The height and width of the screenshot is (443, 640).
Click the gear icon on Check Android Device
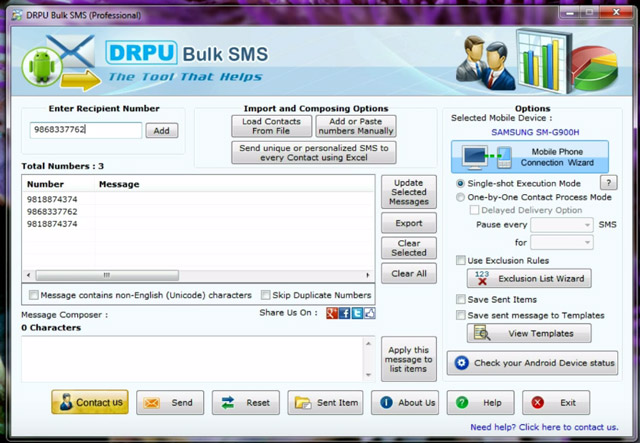click(461, 363)
